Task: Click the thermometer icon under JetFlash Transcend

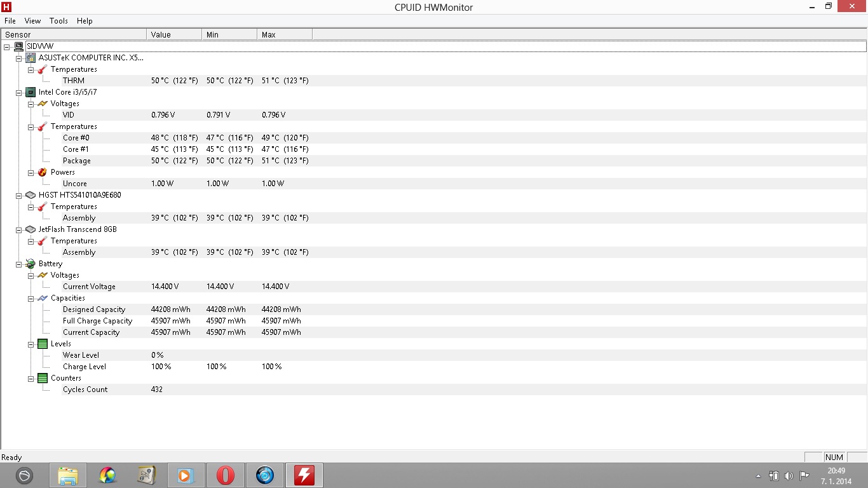Action: [x=43, y=241]
